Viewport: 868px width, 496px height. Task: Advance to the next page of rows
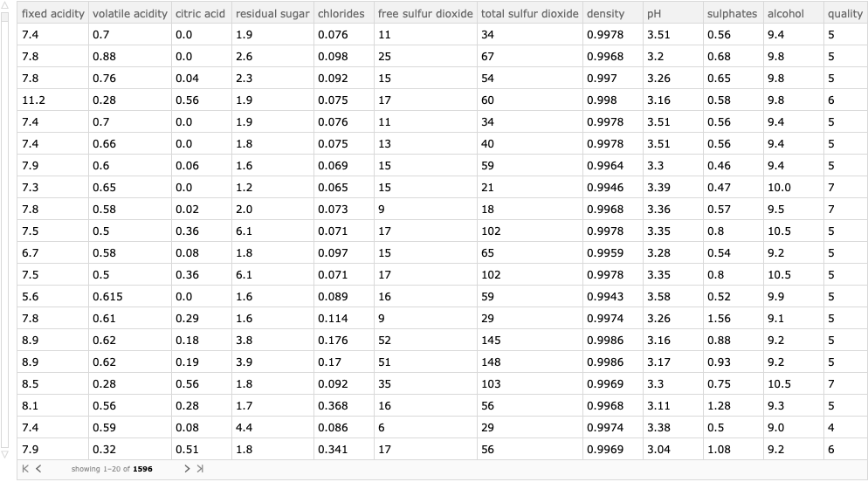[186, 469]
